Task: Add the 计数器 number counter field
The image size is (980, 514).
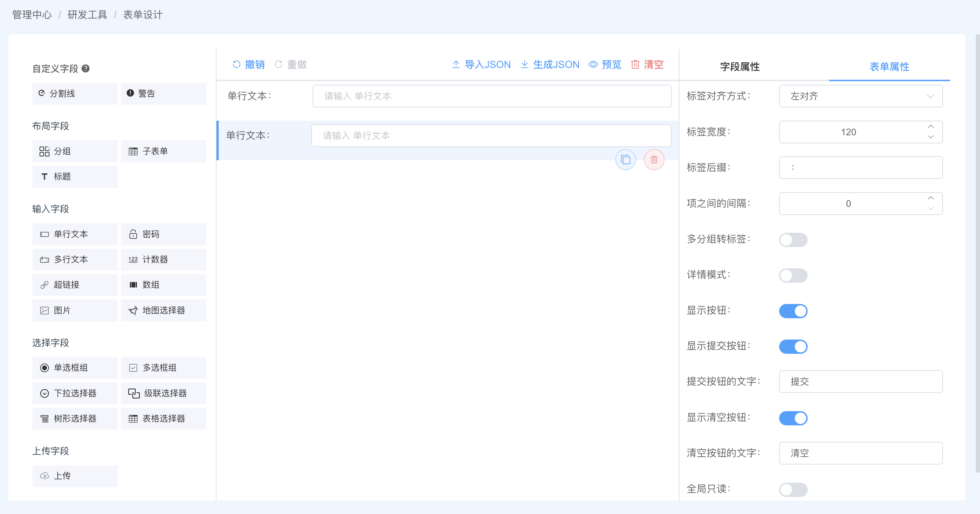Action: click(163, 259)
